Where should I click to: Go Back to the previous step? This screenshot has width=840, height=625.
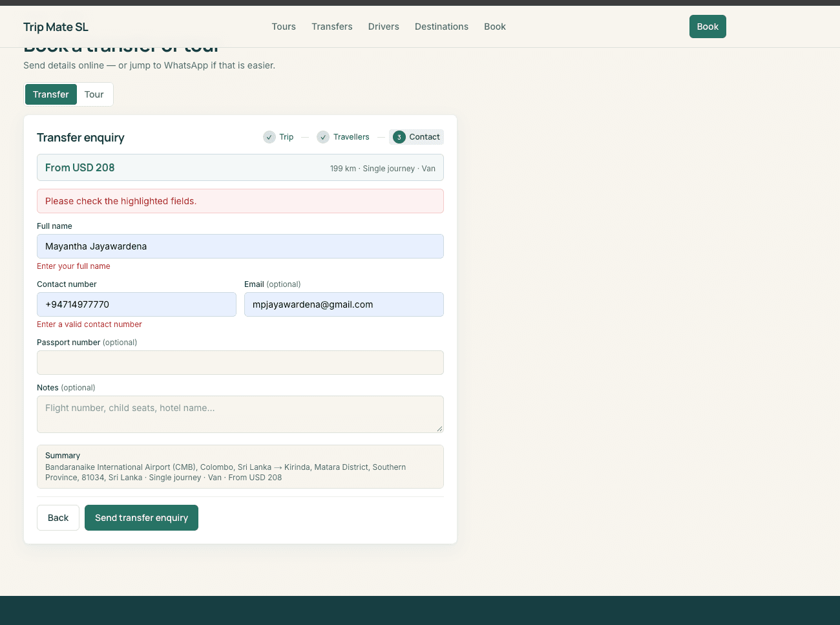(x=58, y=518)
